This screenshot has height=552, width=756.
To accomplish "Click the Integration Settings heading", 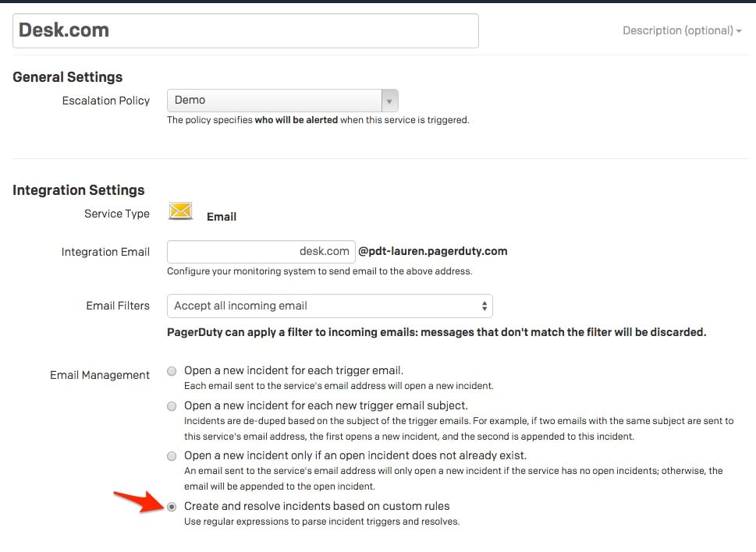I will point(79,190).
